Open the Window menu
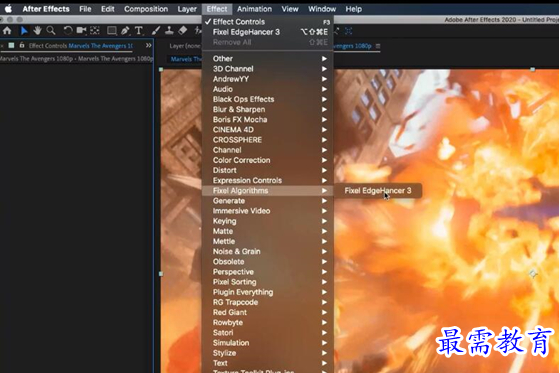560x373 pixels. coord(322,9)
